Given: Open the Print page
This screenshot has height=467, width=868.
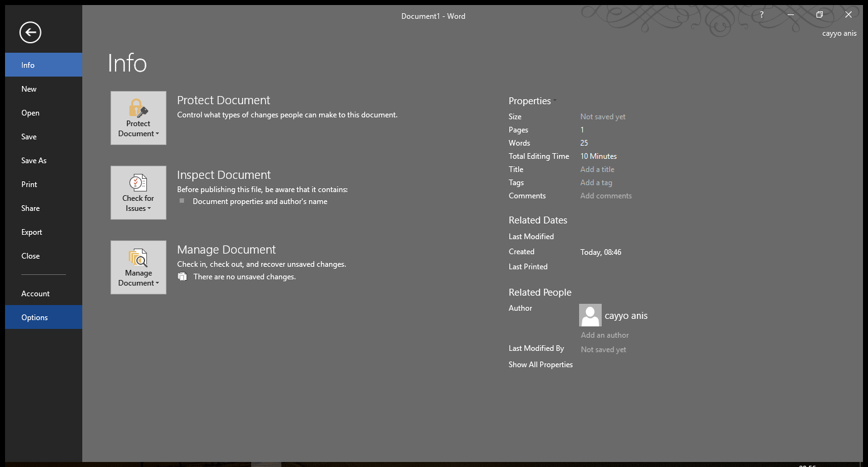Looking at the screenshot, I should tap(43, 185).
